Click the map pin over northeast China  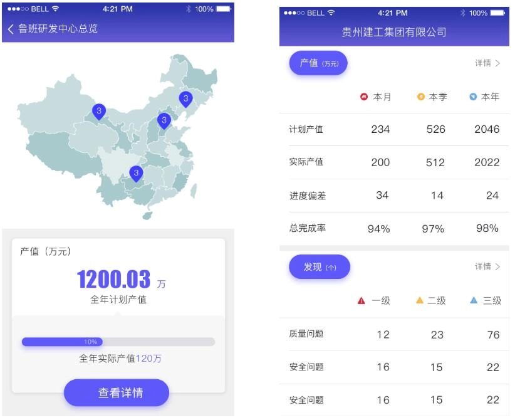click(185, 98)
